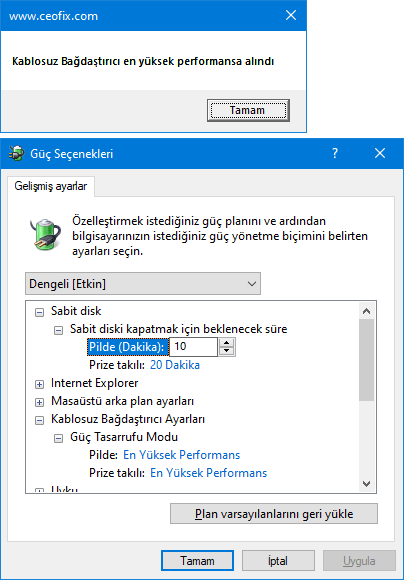
Task: Collapse Kablosuz Bağdaştırıcı Ayarları node
Action: [39, 420]
